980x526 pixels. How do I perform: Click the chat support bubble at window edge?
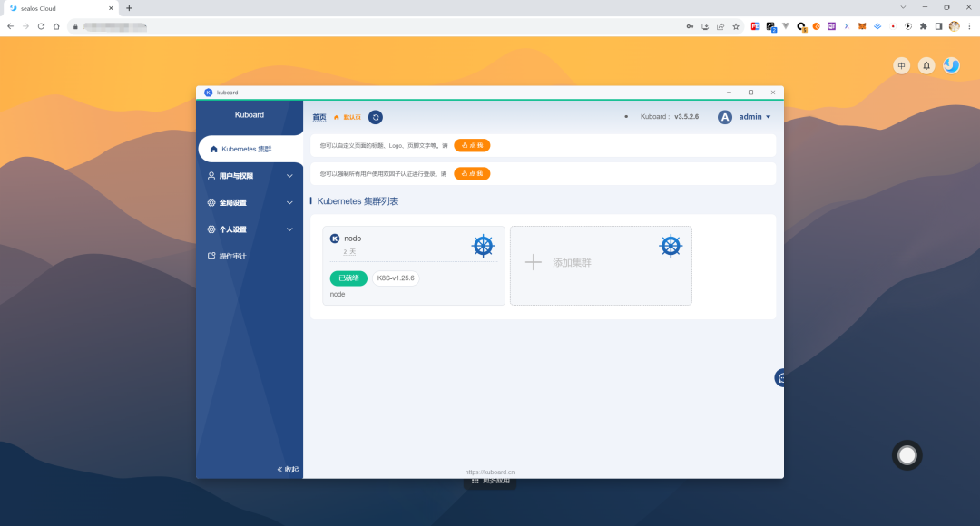(779, 378)
